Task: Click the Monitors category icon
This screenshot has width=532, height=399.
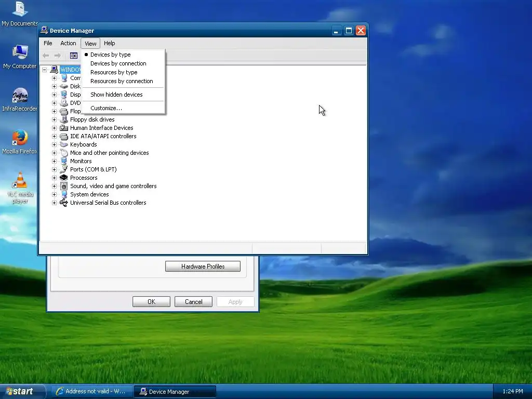Action: click(x=64, y=161)
